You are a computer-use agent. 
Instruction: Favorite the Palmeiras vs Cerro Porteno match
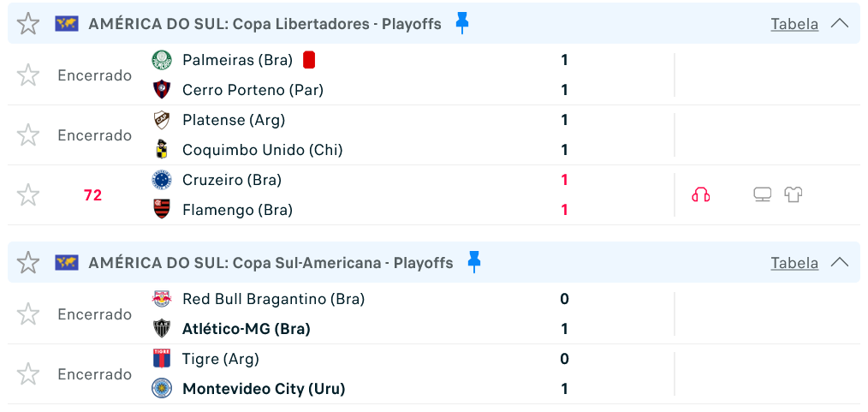tap(27, 75)
